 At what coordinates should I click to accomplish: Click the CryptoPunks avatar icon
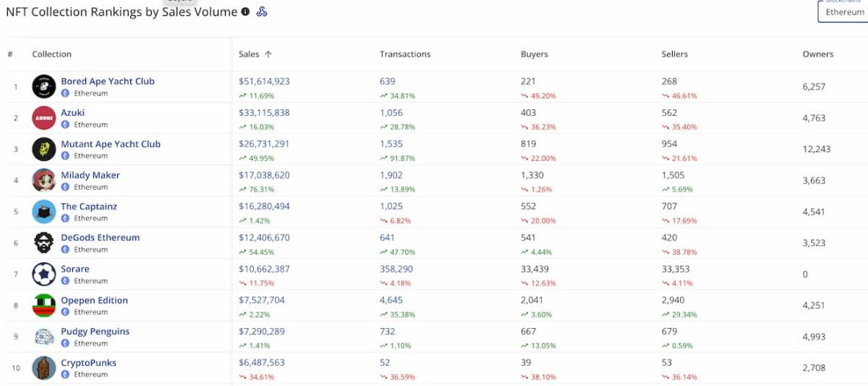(x=44, y=368)
